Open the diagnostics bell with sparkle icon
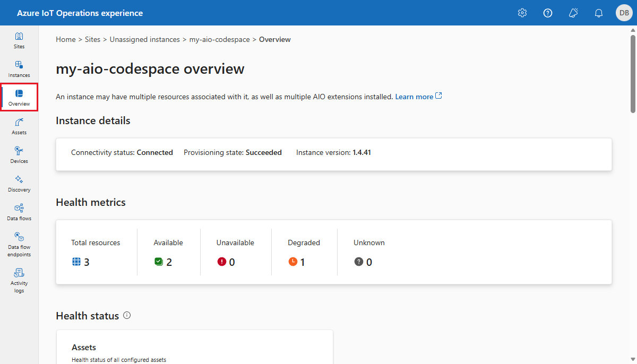637x364 pixels. (573, 13)
